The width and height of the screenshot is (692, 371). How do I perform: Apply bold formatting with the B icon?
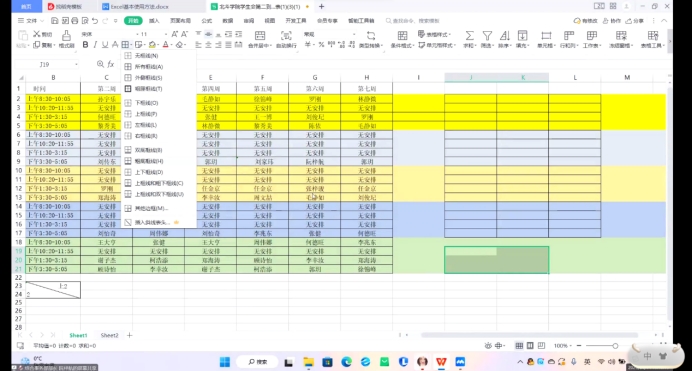[85, 45]
